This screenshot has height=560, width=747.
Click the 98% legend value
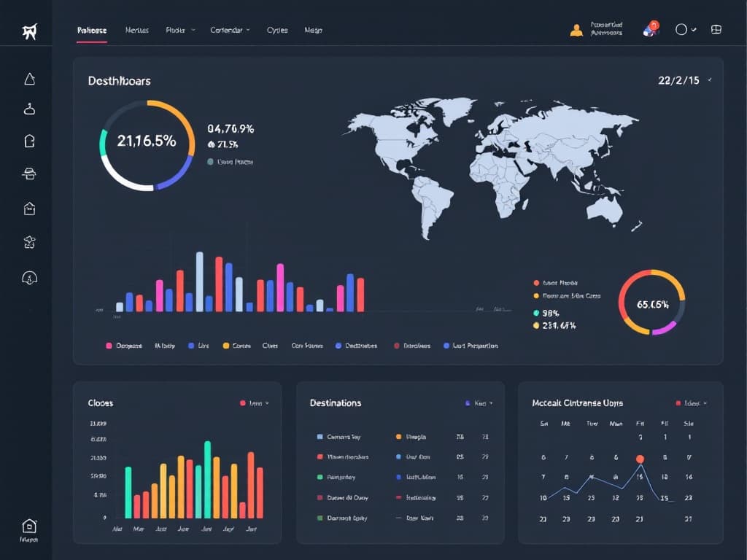[550, 313]
